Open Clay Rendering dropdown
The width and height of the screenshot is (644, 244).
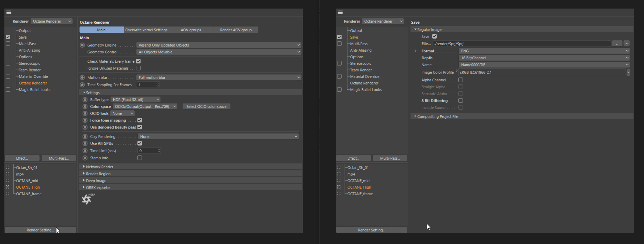[218, 137]
